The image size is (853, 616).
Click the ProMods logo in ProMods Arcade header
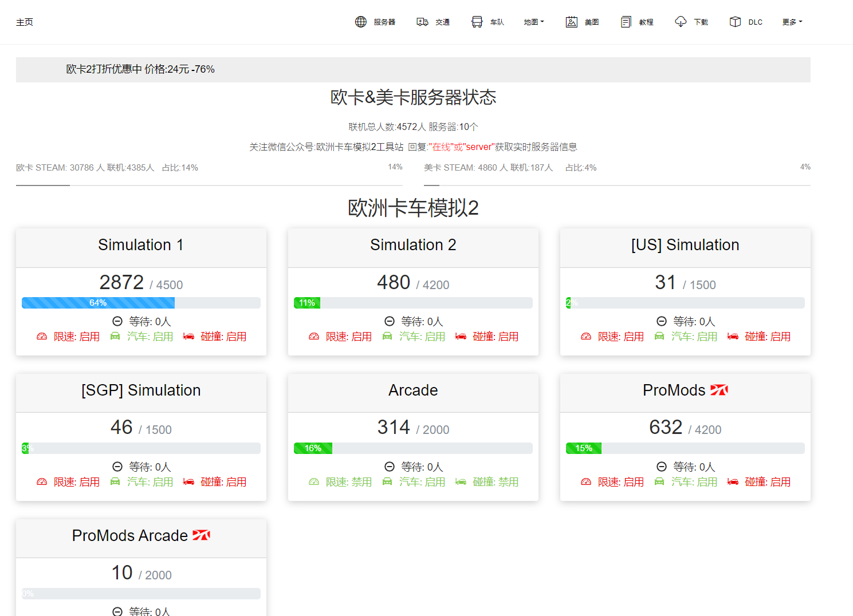(x=201, y=535)
